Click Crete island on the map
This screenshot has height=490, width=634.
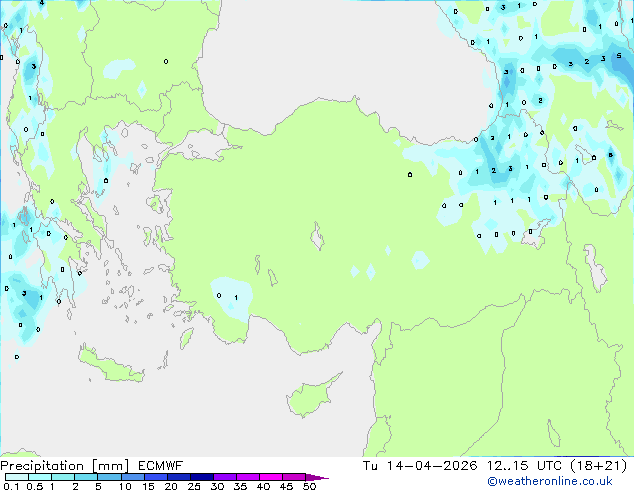pyautogui.click(x=111, y=365)
